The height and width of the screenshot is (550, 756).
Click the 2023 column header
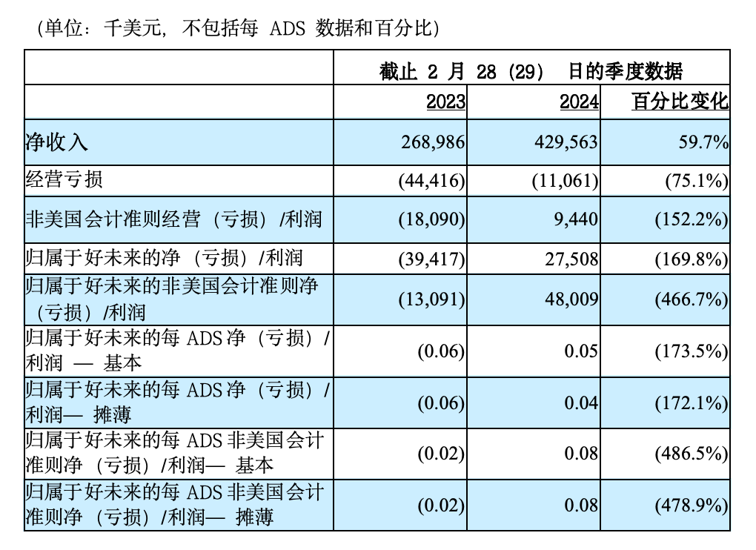tap(445, 102)
